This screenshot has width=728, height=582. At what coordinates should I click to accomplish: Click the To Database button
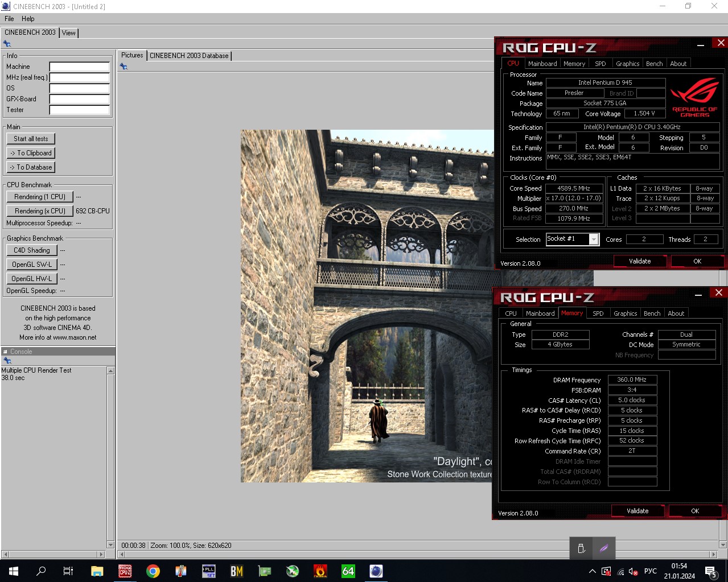coord(31,167)
